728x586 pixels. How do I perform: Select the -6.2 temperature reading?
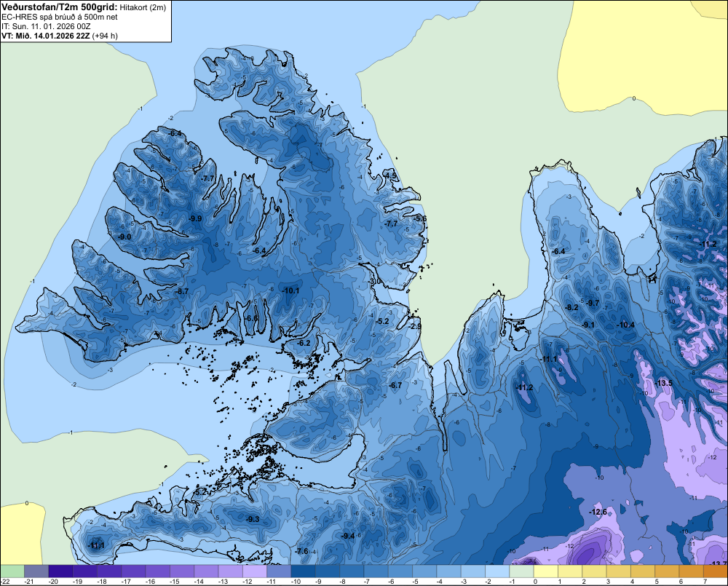coord(304,343)
